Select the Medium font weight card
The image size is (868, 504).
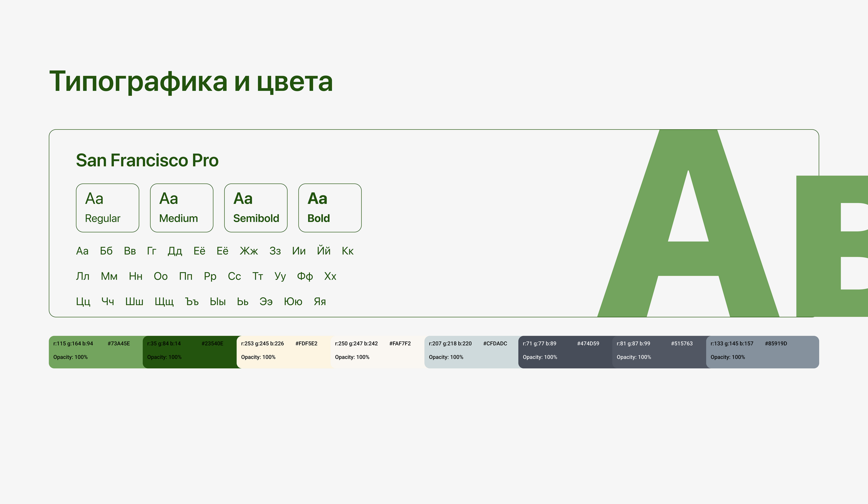click(x=181, y=208)
